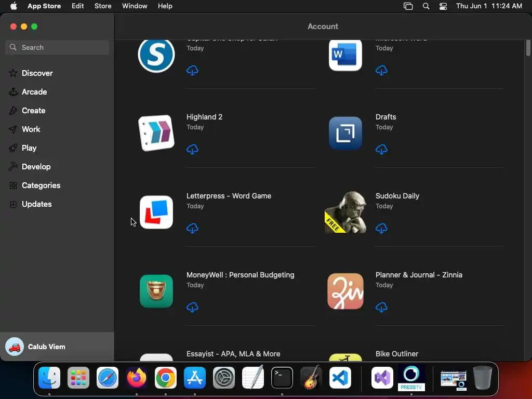Open the Store menu
The height and width of the screenshot is (399, 532).
(x=103, y=6)
